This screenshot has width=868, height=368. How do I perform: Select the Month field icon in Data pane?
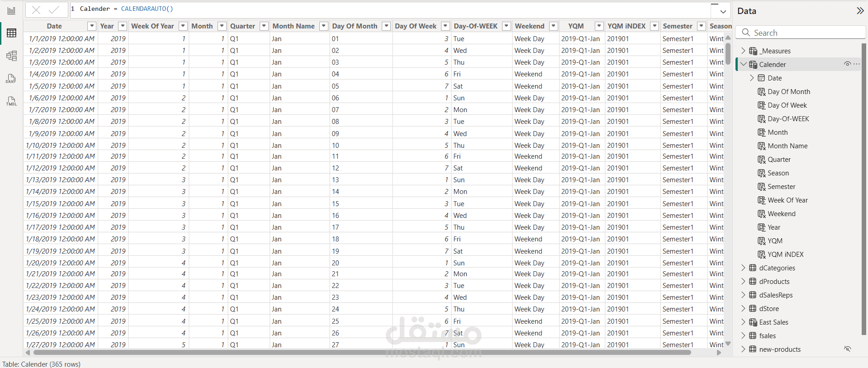(x=762, y=132)
